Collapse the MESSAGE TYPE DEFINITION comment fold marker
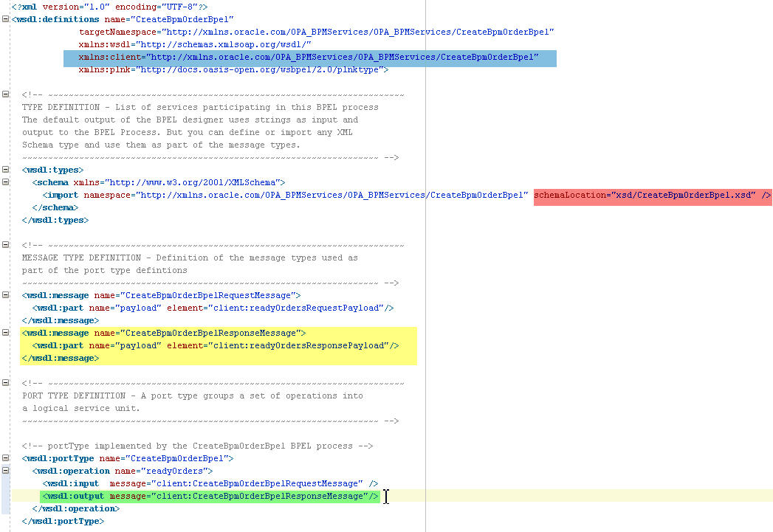The height and width of the screenshot is (532, 773). [5, 244]
